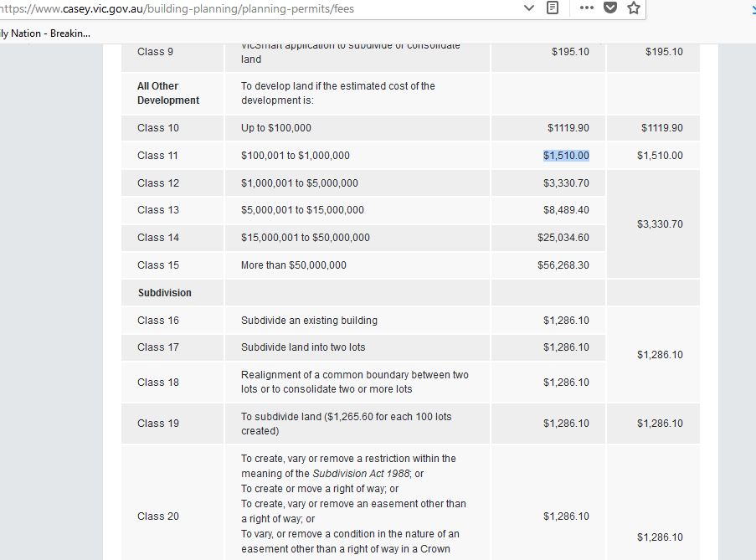
Task: Click the 'Subdivision' section heading
Action: click(164, 293)
